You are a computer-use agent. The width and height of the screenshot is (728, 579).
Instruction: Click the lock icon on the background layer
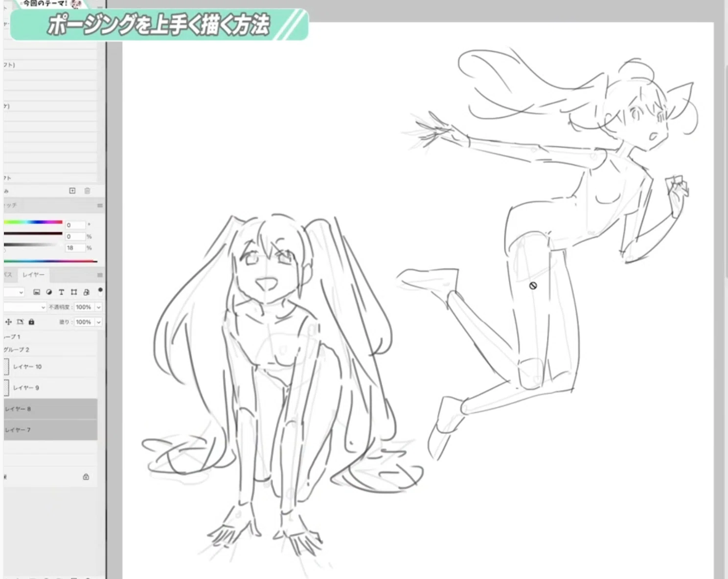(86, 477)
